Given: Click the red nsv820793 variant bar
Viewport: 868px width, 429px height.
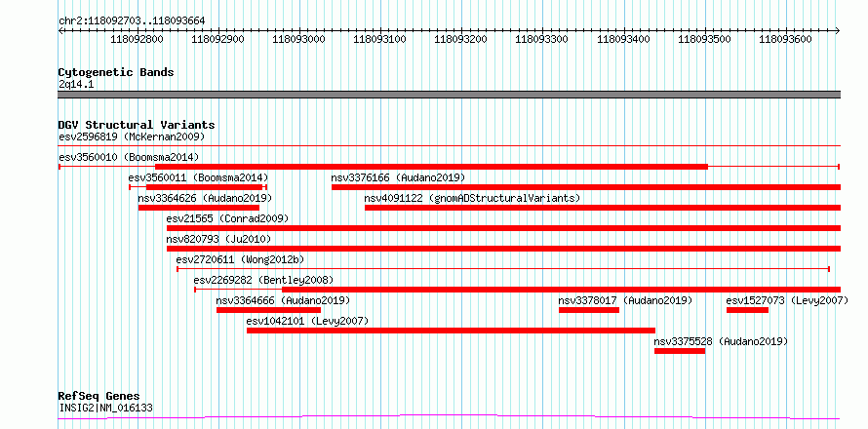Looking at the screenshot, I should point(504,249).
